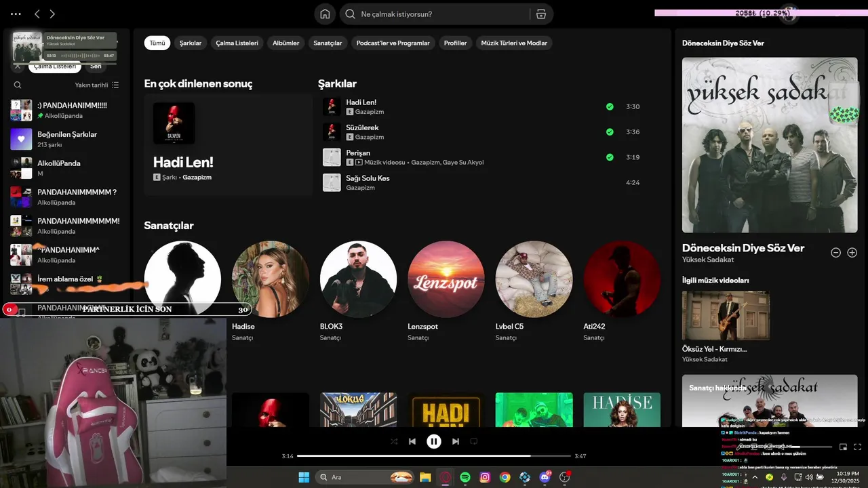Toggle repeat in the player bar
The image size is (868, 488).
point(474,441)
